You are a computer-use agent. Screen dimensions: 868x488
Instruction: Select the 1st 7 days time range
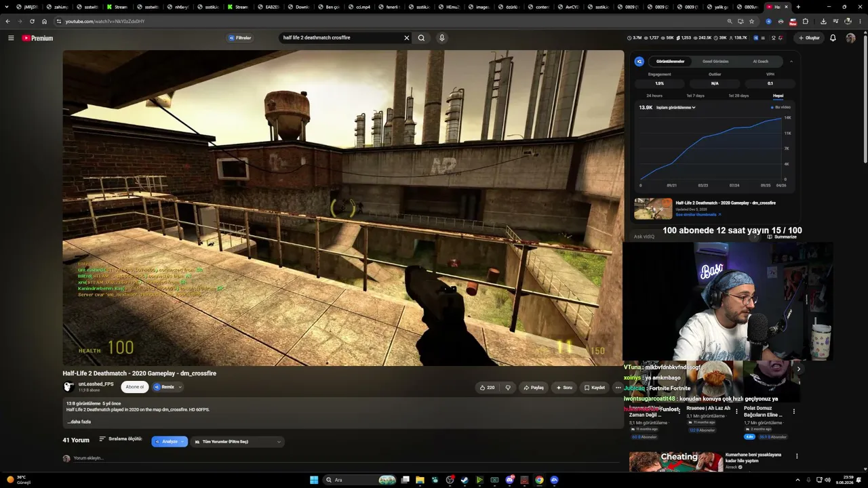click(x=695, y=96)
